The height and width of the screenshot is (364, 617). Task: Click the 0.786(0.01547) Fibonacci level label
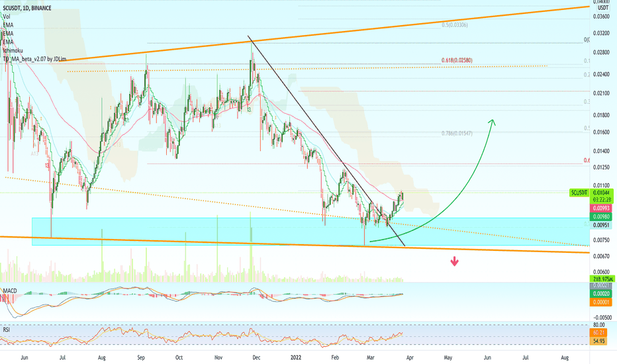click(457, 134)
